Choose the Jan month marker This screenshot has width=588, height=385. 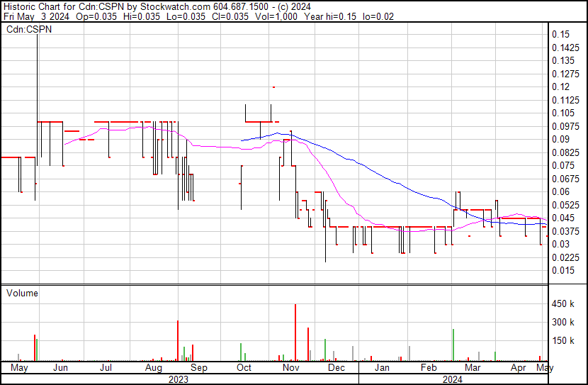click(x=382, y=368)
